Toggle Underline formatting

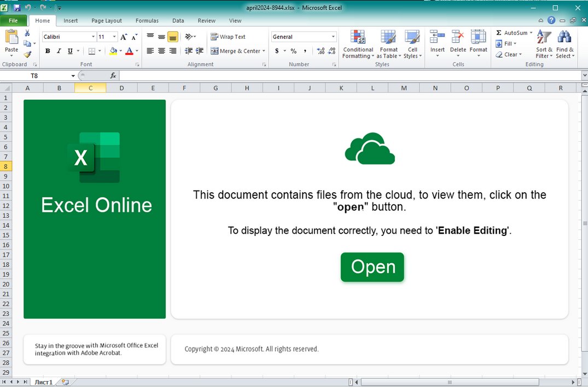pos(70,51)
